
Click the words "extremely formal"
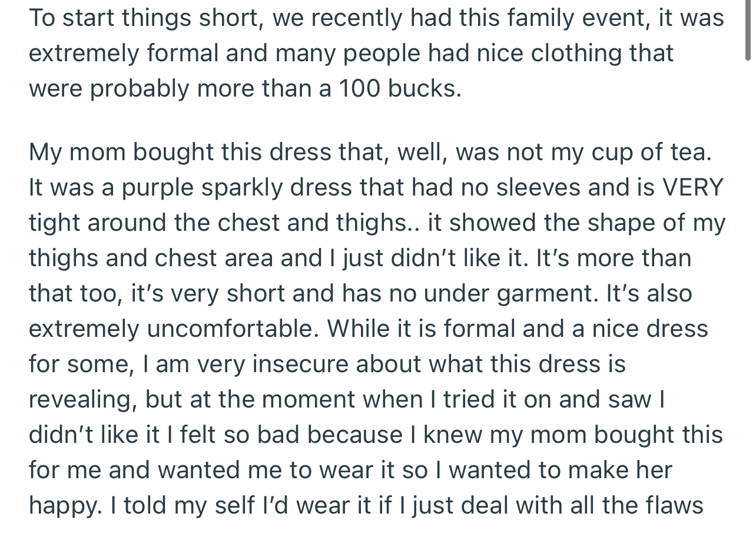(123, 53)
